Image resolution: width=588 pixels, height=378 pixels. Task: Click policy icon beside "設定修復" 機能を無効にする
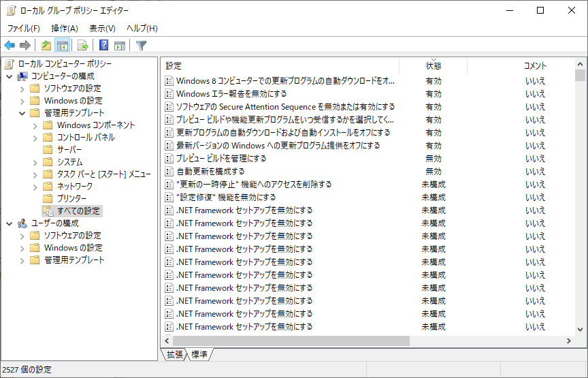point(169,198)
